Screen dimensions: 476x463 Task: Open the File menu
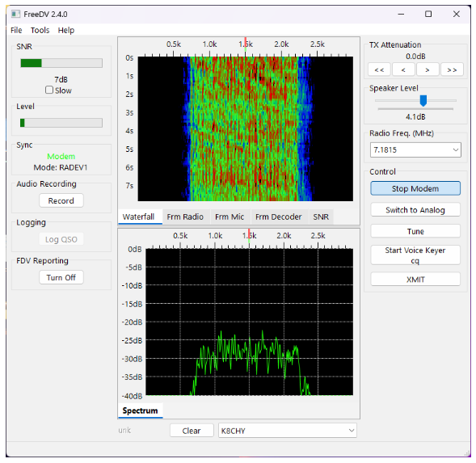[x=16, y=31]
